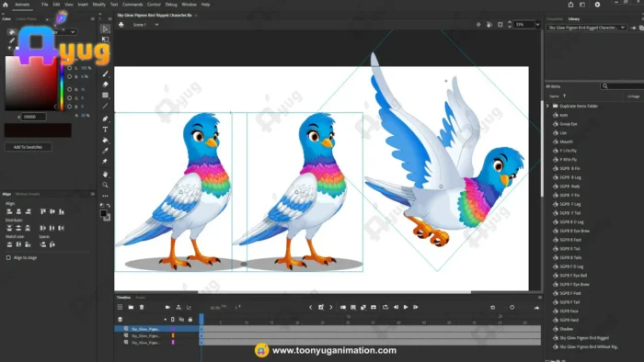Open the File menu
The height and width of the screenshot is (362, 644).
(x=44, y=5)
